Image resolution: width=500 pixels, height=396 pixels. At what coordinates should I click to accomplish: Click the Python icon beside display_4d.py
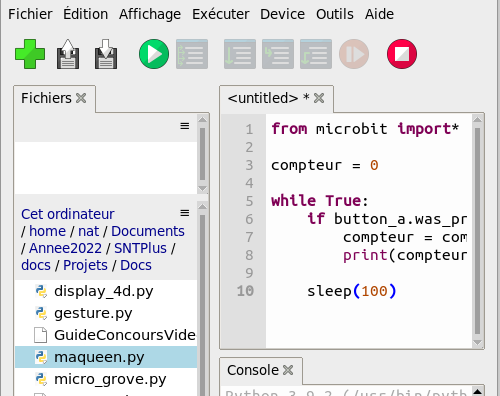(x=41, y=291)
